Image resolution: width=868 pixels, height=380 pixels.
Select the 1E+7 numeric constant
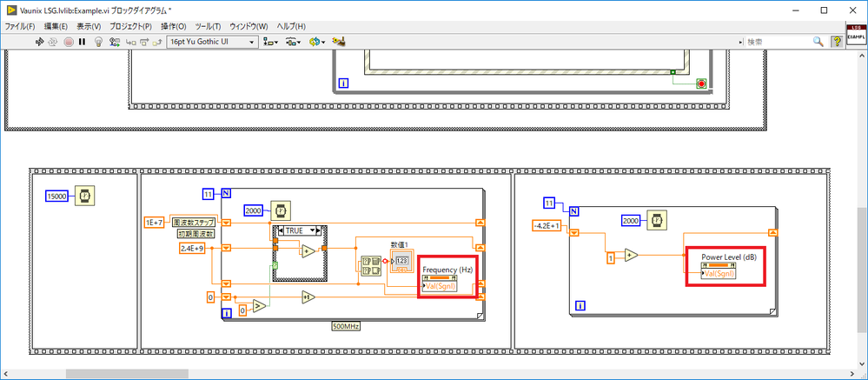pos(155,222)
